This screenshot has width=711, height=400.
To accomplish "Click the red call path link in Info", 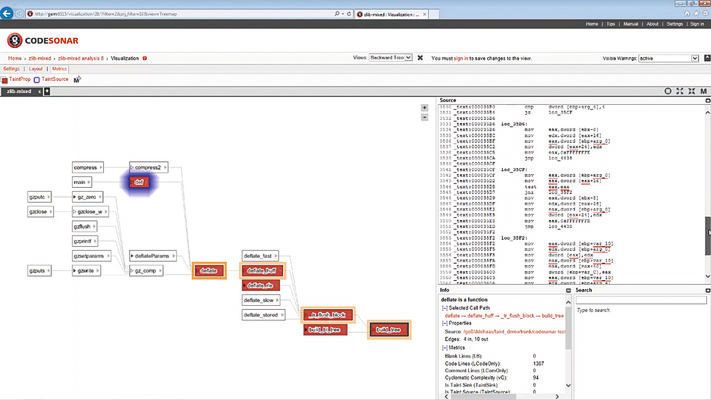I will (504, 316).
